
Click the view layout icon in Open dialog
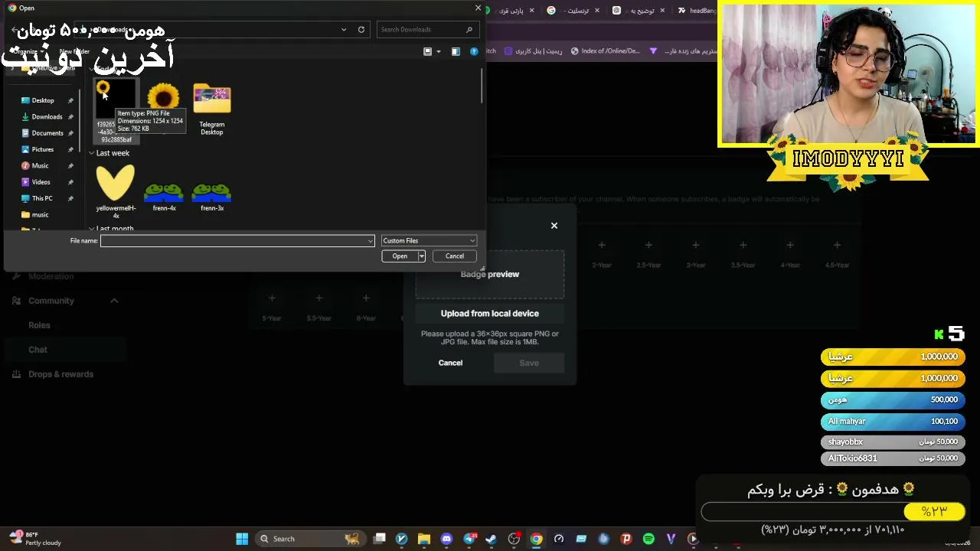pos(428,51)
